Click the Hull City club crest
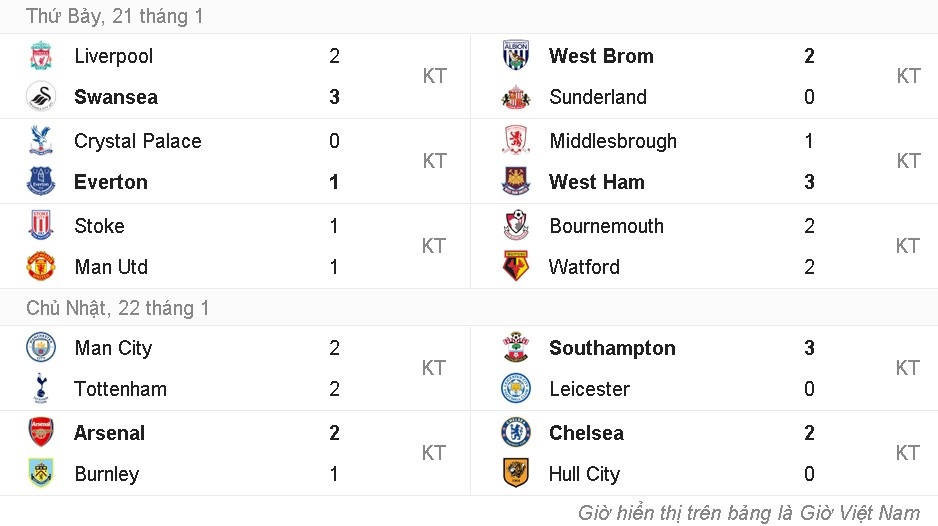This screenshot has width=938, height=526. [515, 474]
